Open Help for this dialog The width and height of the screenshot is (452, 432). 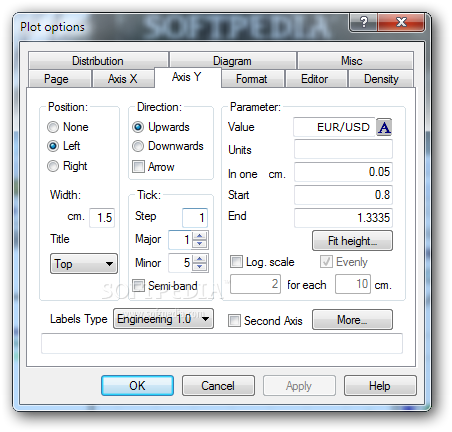[x=380, y=386]
